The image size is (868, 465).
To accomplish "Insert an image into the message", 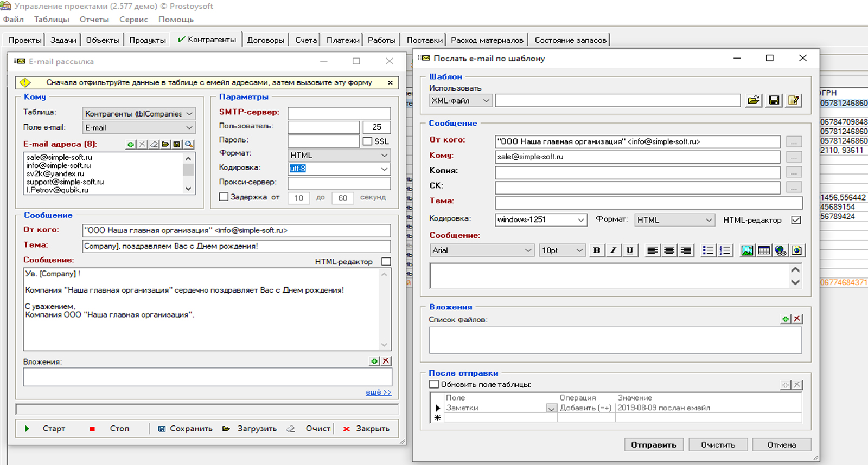I will (x=747, y=250).
